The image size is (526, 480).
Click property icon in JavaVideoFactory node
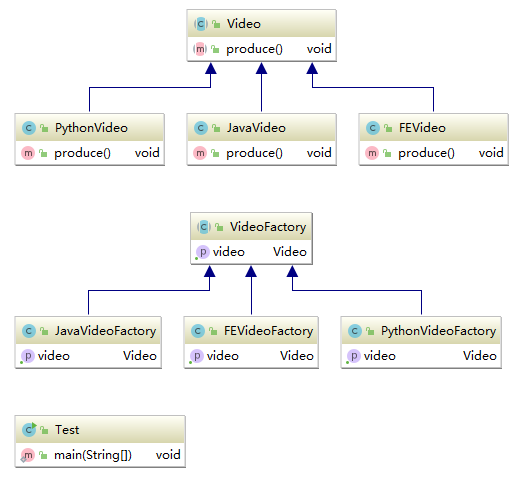click(x=28, y=356)
